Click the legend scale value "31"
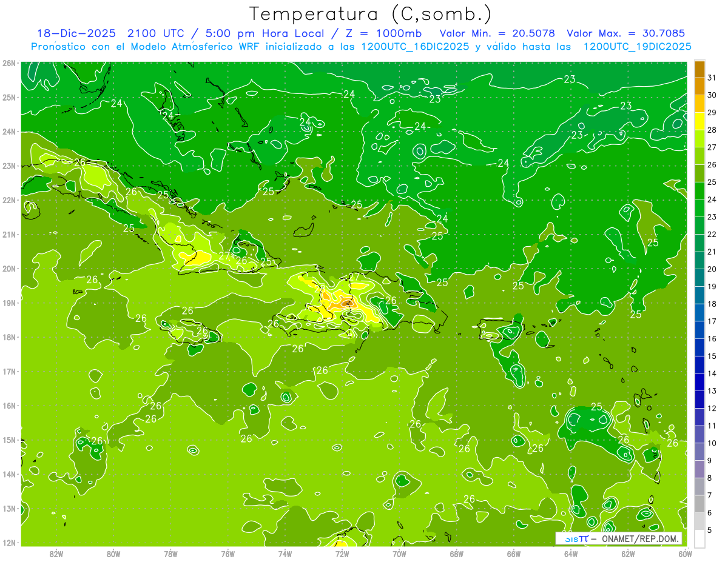Image resolution: width=728 pixels, height=562 pixels. (x=712, y=78)
